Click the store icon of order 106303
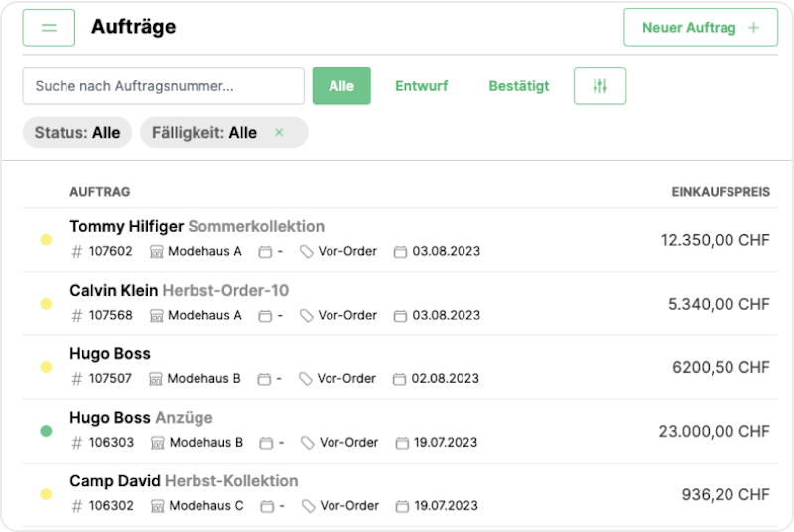This screenshot has width=794, height=532. tap(158, 443)
